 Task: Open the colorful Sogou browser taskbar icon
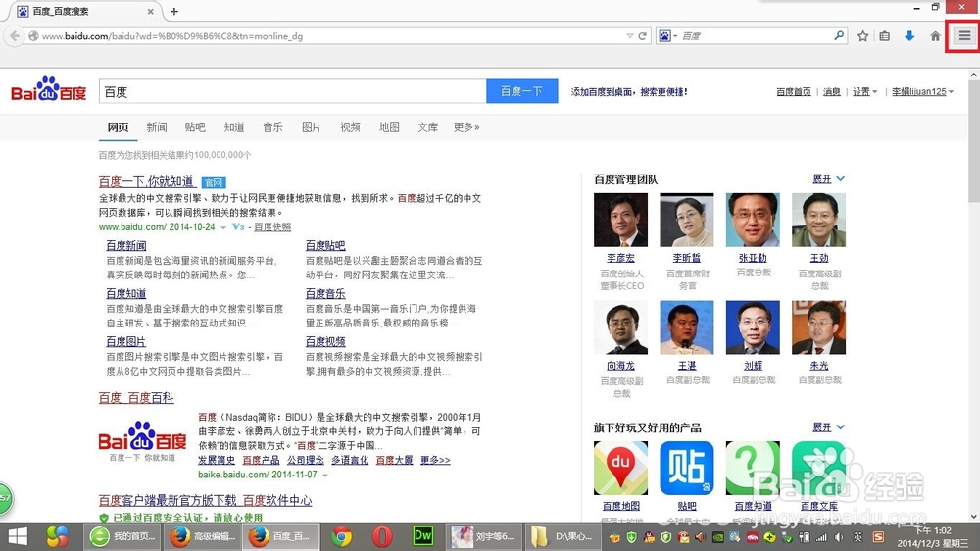click(58, 536)
